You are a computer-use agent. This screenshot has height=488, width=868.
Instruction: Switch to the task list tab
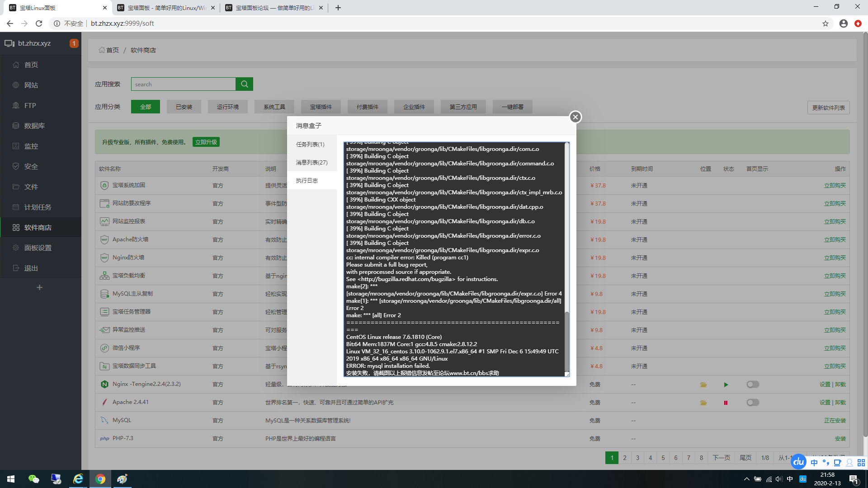310,144
